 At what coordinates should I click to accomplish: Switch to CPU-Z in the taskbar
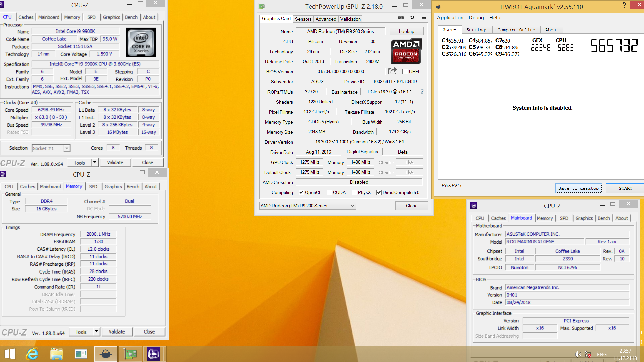153,354
